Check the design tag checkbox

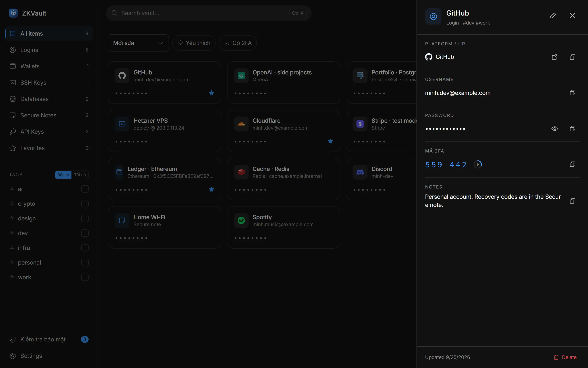point(85,218)
